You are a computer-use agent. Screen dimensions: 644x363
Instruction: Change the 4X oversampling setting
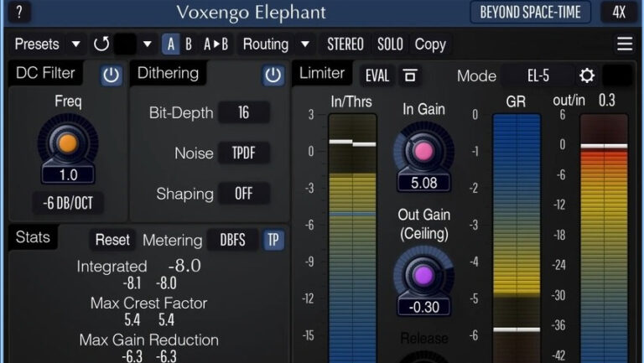point(619,13)
